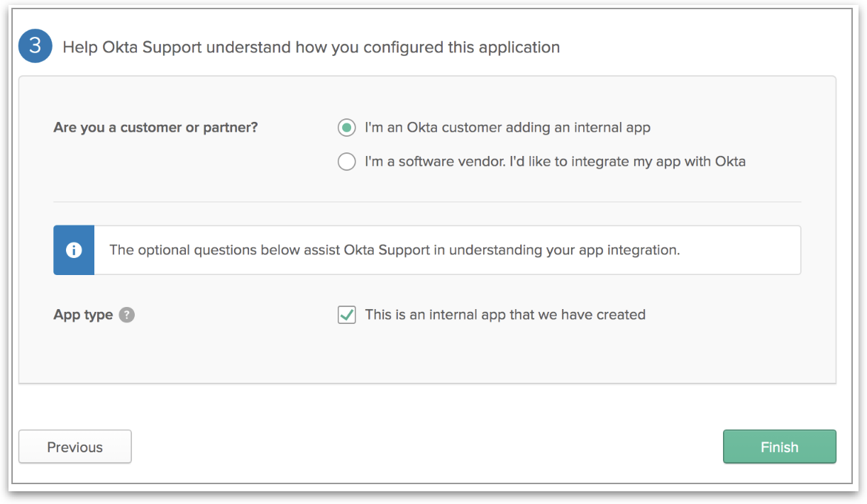Click the 'Help Okta Support understand' heading
This screenshot has width=867, height=504.
point(311,47)
